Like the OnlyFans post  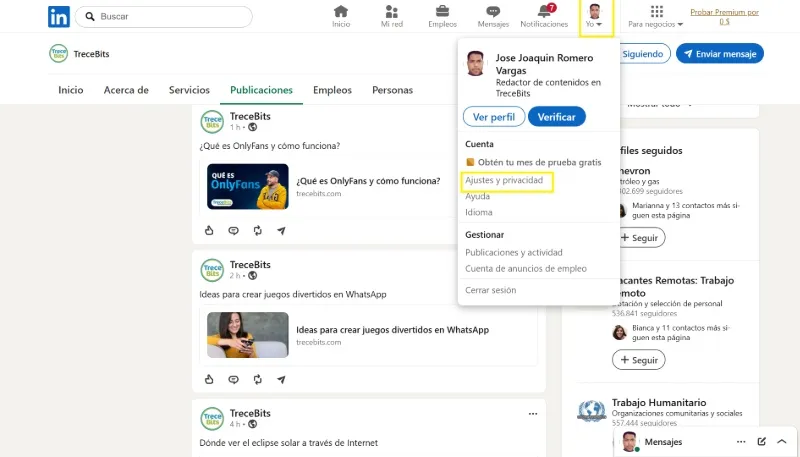click(209, 231)
